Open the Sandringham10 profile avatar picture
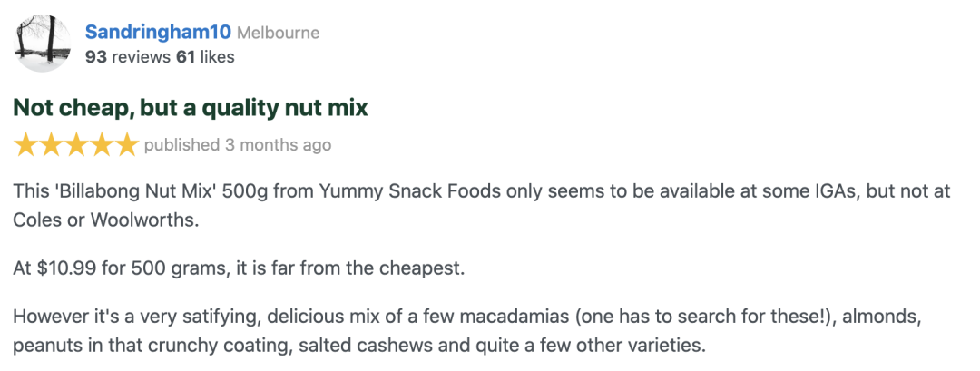Screen dimensions: 980x371 pyautogui.click(x=42, y=44)
